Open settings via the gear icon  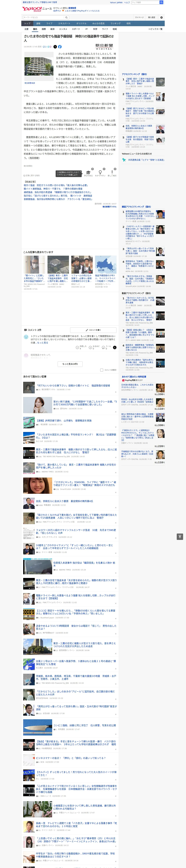point(161,18)
